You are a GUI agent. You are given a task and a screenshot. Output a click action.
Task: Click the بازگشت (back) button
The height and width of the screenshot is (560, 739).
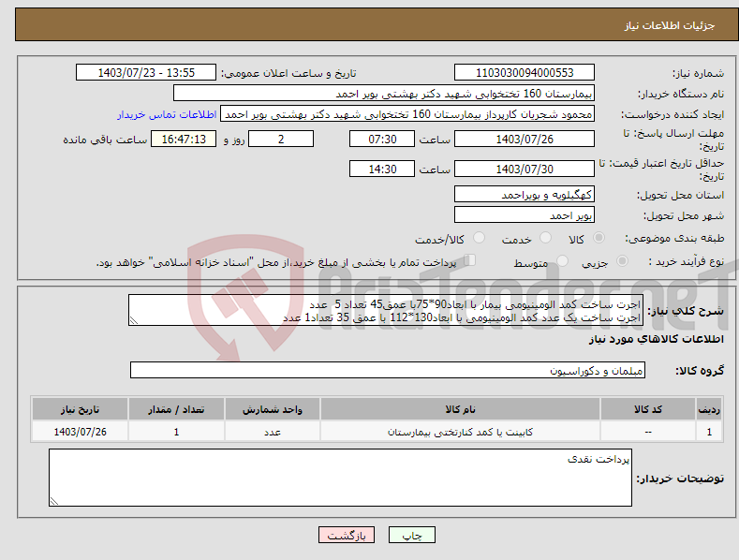point(347,535)
